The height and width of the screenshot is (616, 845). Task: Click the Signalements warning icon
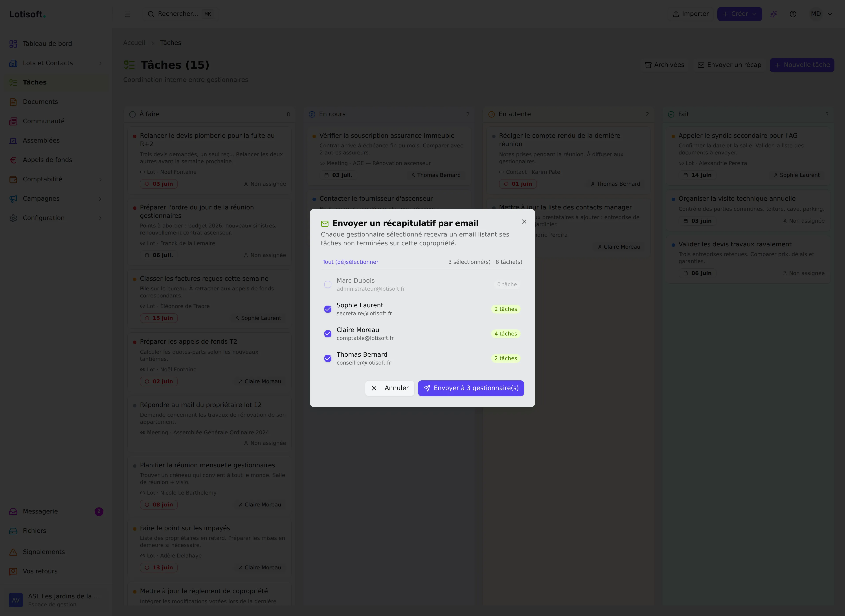coord(13,552)
